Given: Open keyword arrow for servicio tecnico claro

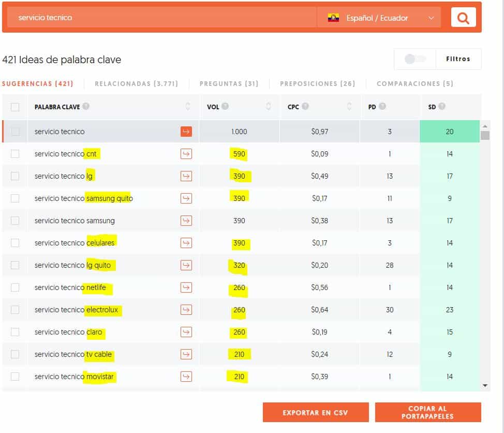Looking at the screenshot, I should coord(186,332).
